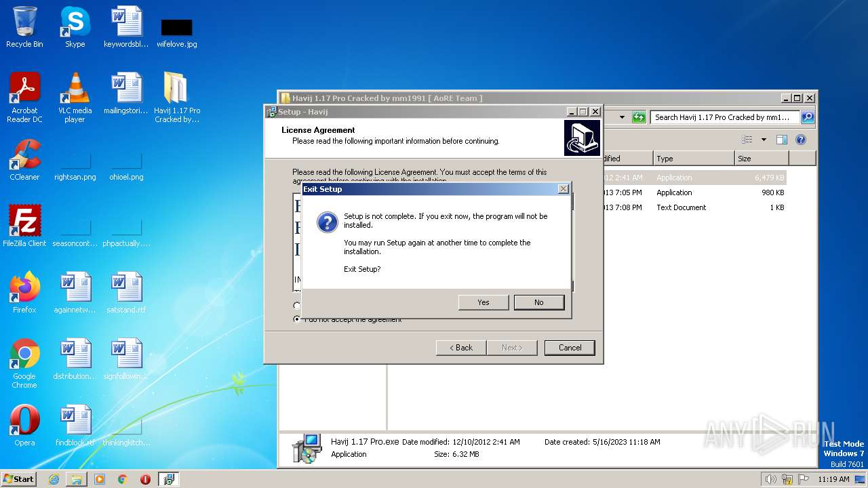Screen dimensions: 868x488
Task: Select satstand.rtf document
Action: tap(126, 293)
